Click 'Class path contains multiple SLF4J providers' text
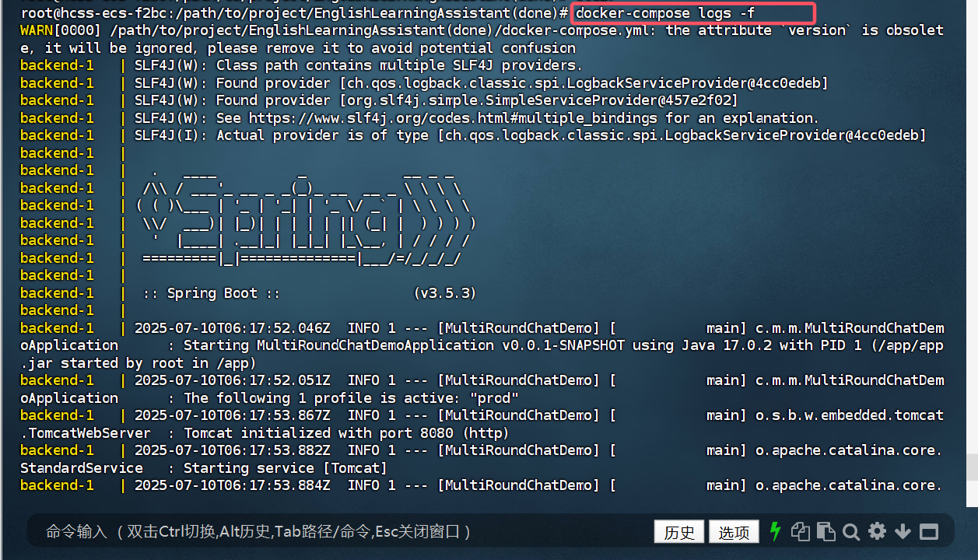Viewport: 978px width, 560px height. pyautogui.click(x=399, y=65)
